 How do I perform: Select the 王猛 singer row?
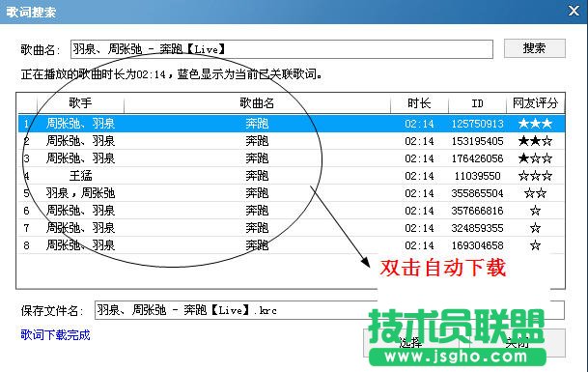[x=292, y=176]
